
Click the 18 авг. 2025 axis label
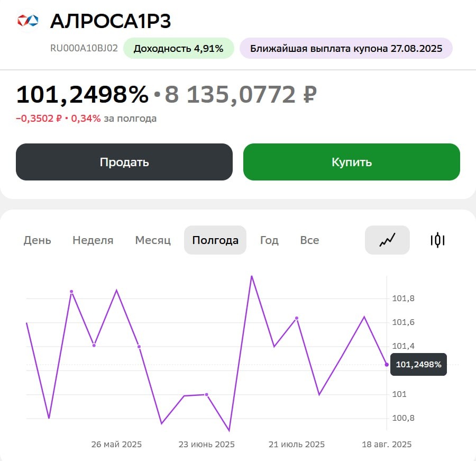(x=387, y=444)
